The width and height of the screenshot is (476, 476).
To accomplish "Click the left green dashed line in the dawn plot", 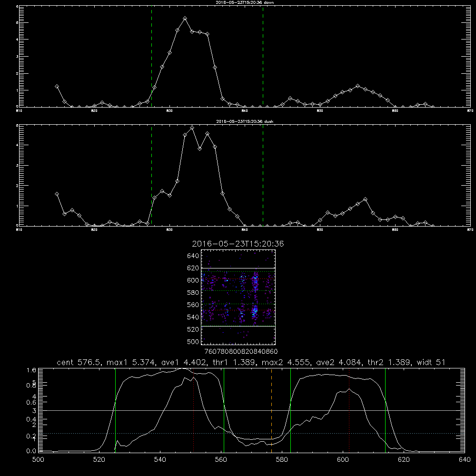I will click(151, 56).
